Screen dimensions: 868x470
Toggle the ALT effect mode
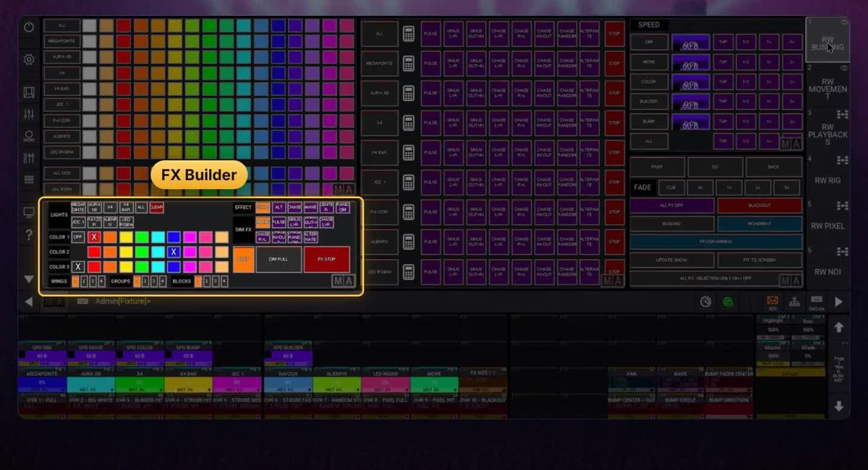[x=278, y=208]
